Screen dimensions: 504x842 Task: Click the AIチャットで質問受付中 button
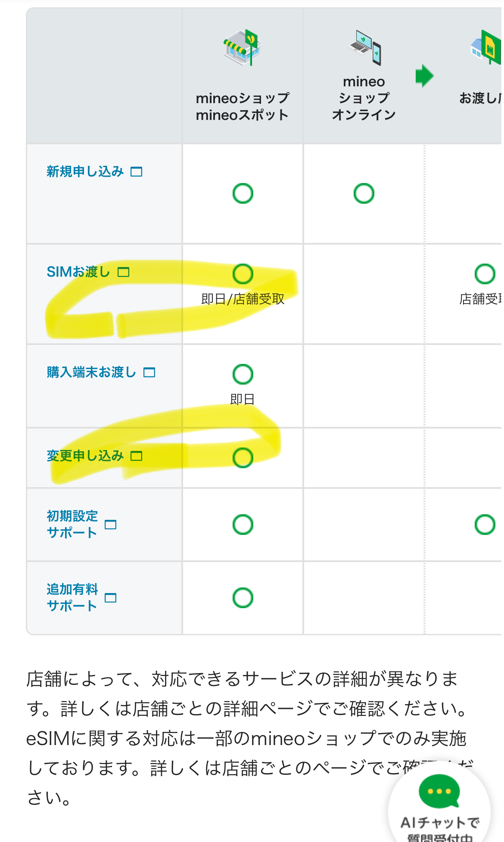(440, 827)
